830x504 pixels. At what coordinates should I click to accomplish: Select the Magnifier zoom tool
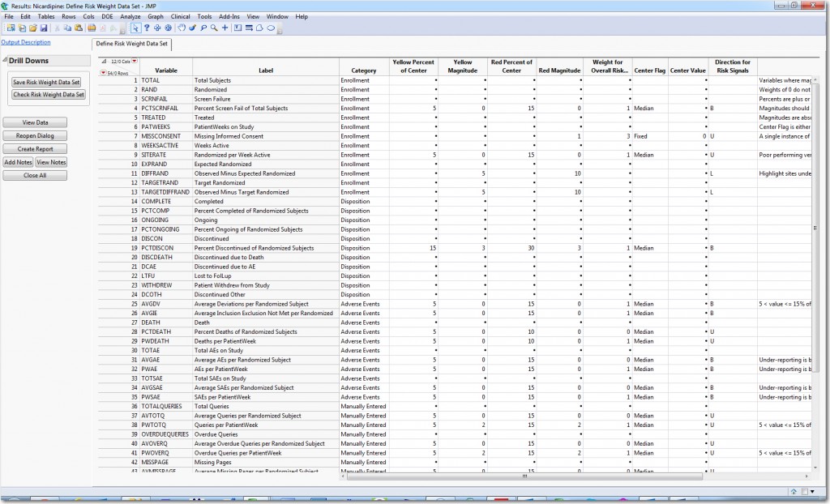point(213,28)
